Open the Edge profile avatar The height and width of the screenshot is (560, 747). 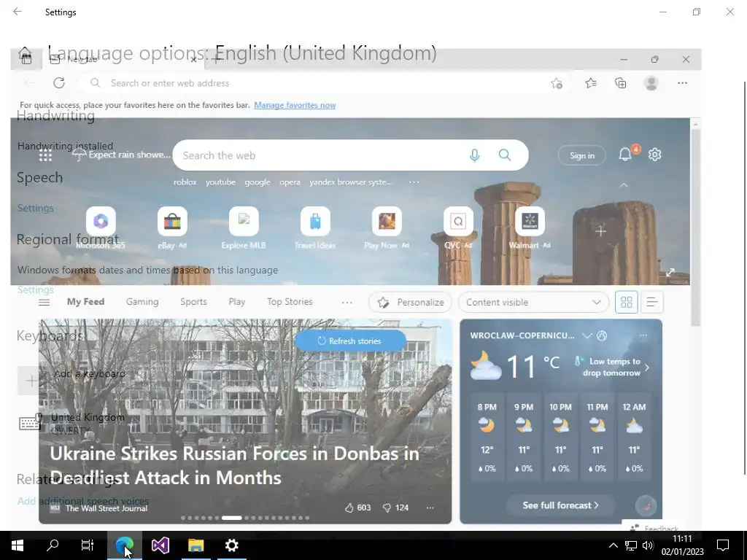(x=651, y=83)
